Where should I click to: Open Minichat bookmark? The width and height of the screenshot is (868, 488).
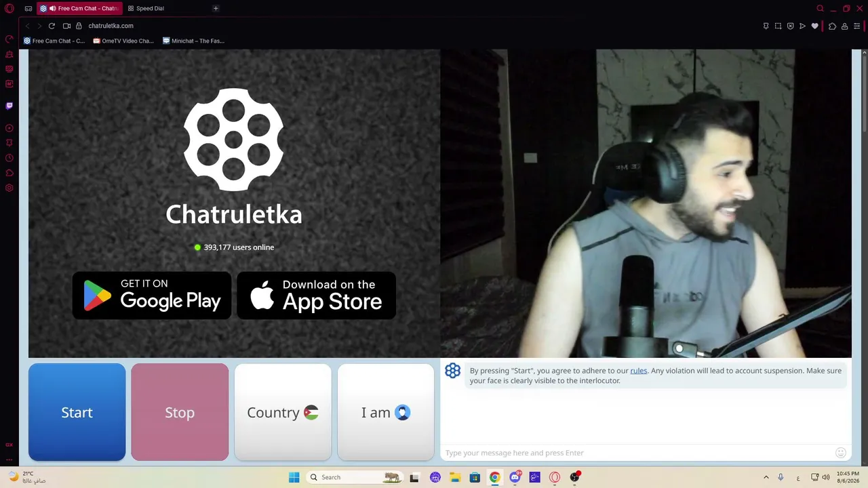[193, 41]
